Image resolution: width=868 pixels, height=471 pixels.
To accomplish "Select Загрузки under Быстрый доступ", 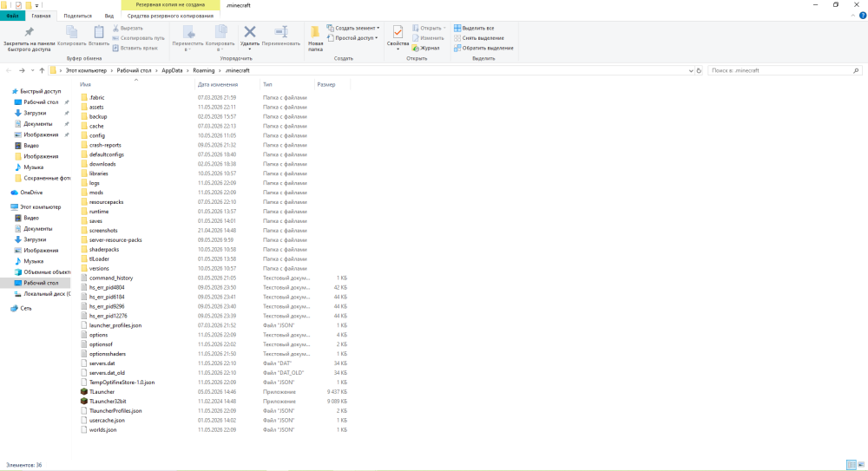I will (35, 113).
